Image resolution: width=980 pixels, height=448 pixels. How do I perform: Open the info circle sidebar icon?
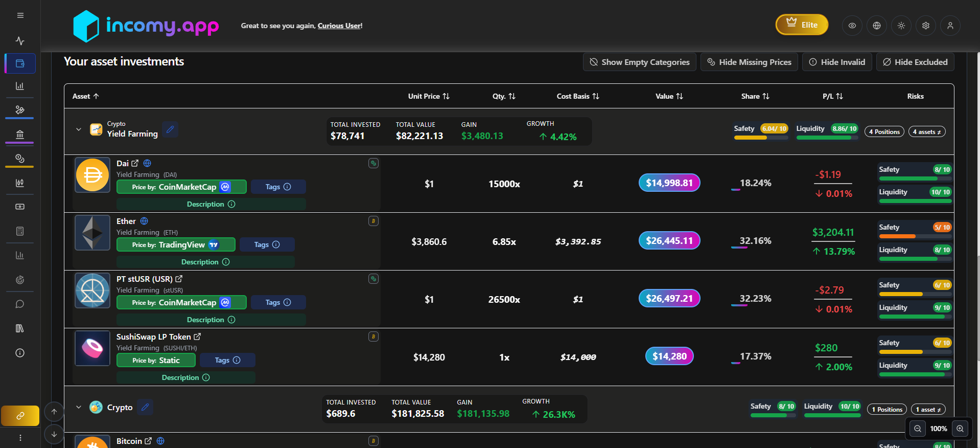[20, 353]
